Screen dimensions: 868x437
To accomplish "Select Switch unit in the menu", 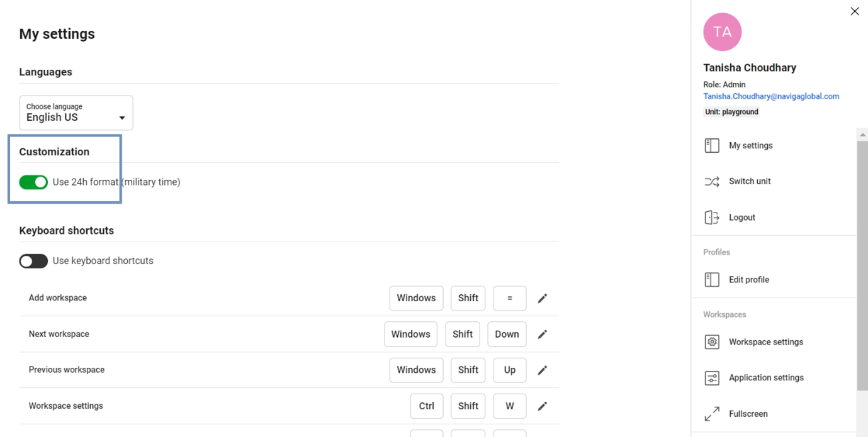I will tap(749, 182).
